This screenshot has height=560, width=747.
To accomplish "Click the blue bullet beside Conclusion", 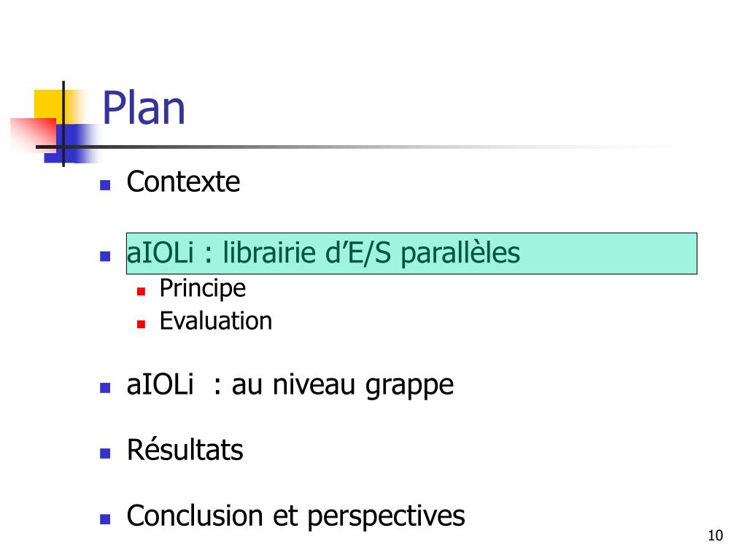I will tap(105, 518).
